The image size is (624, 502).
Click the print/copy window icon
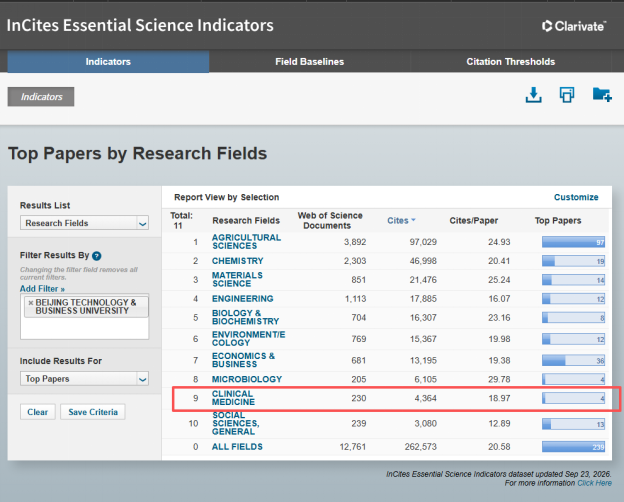click(x=567, y=95)
